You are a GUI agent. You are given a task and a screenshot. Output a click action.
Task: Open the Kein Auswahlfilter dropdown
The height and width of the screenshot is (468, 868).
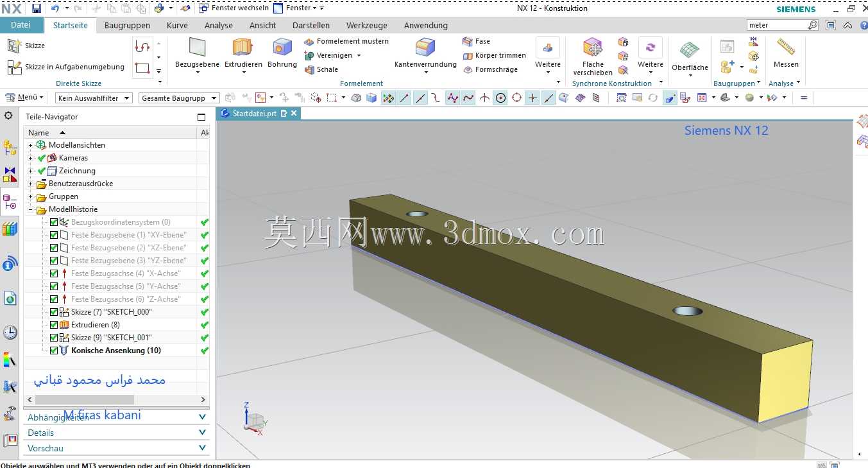point(94,98)
